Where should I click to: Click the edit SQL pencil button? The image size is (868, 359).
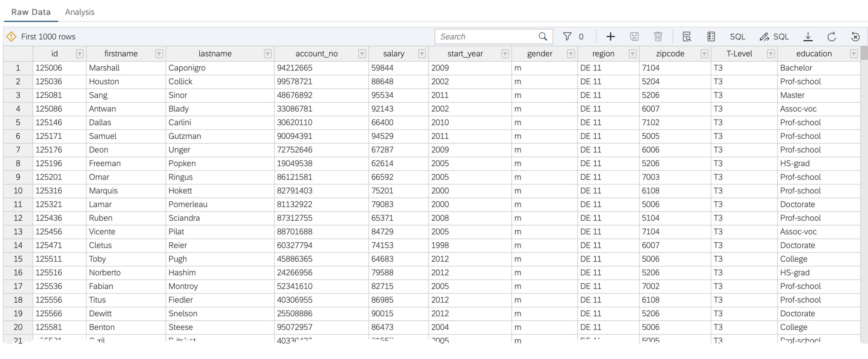[x=774, y=37]
